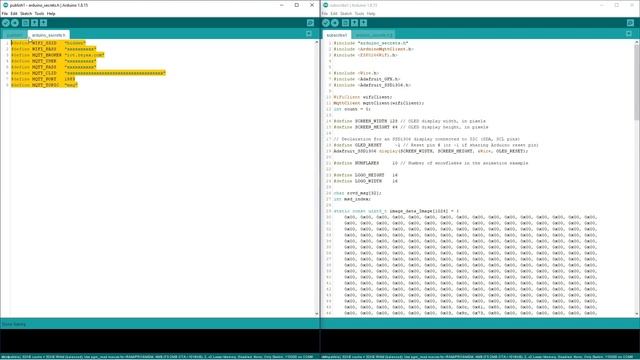Click Open sketch icon in publish1 window
This screenshot has width=640, height=360.
[35, 23]
